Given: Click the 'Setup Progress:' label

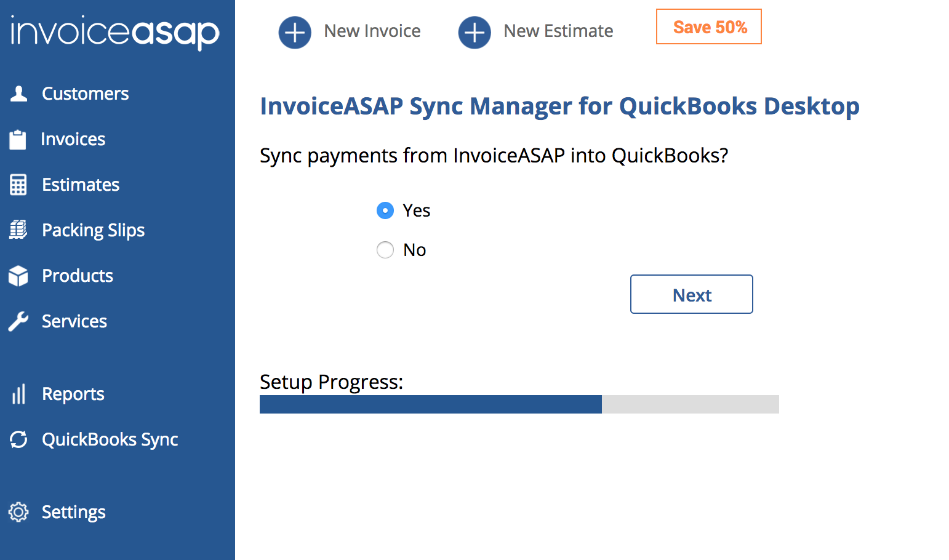Looking at the screenshot, I should point(332,382).
